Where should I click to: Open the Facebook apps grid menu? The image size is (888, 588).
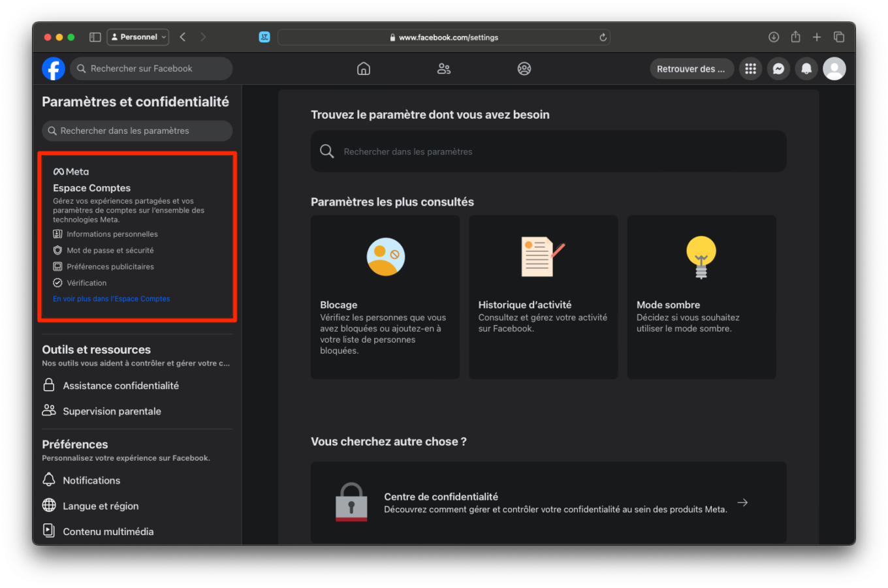[751, 69]
